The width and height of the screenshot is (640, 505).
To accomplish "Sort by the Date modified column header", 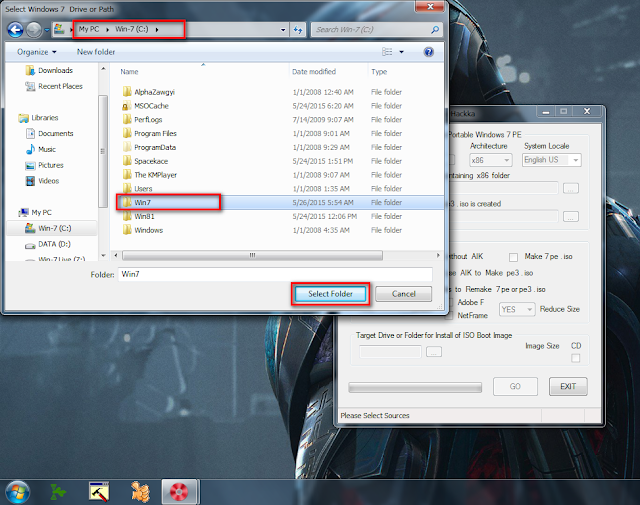I will [314, 71].
